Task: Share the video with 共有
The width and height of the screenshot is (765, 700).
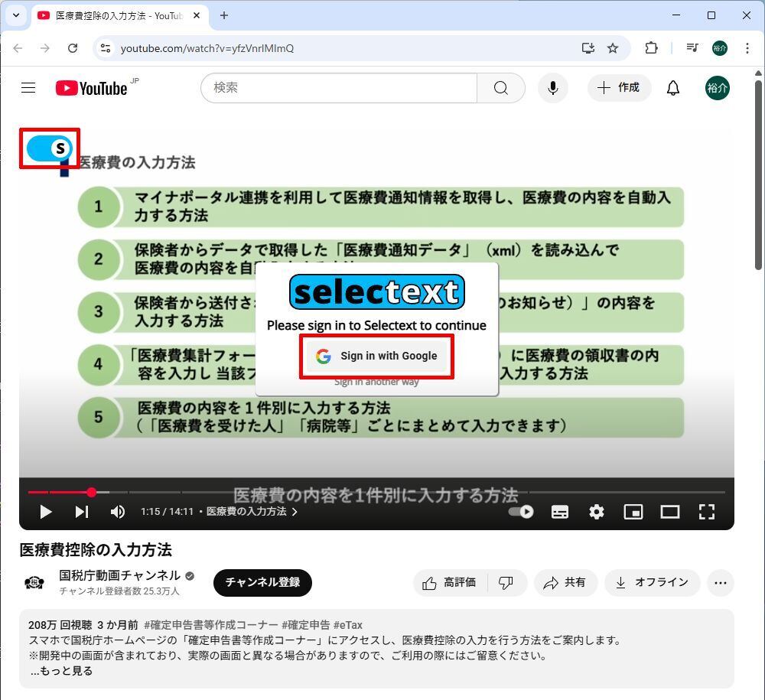Action: click(x=565, y=582)
